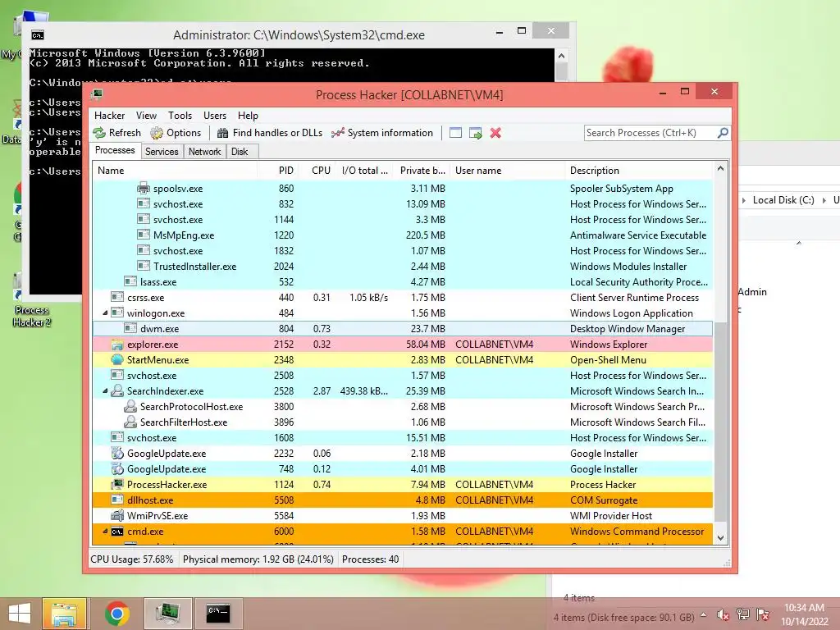Select the lsass.exe process row

tap(403, 282)
